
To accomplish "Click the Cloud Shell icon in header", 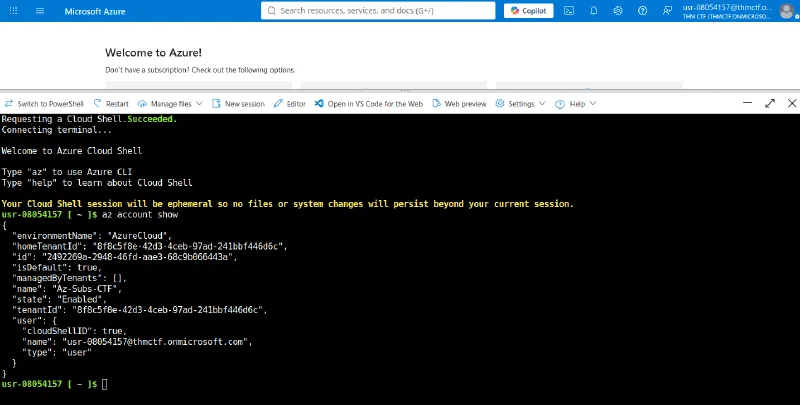I will coord(569,11).
